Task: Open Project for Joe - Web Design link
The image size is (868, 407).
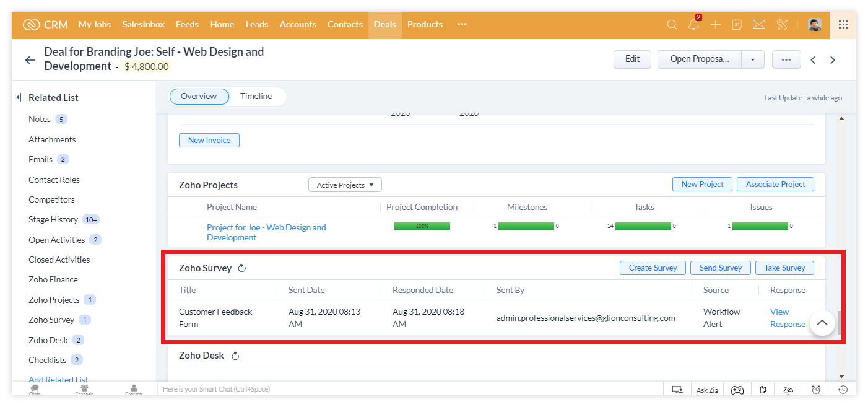Action: pos(266,232)
